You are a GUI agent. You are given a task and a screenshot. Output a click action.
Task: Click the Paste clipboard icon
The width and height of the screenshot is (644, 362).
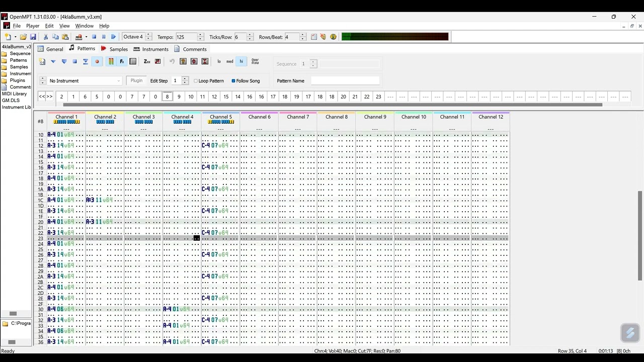click(65, 37)
